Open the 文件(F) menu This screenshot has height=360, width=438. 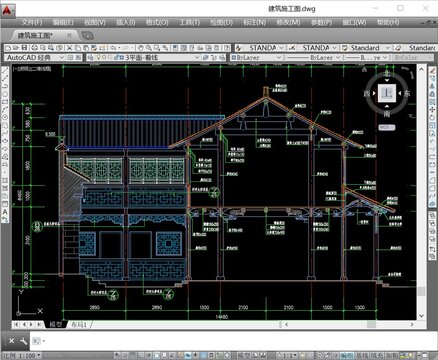32,22
